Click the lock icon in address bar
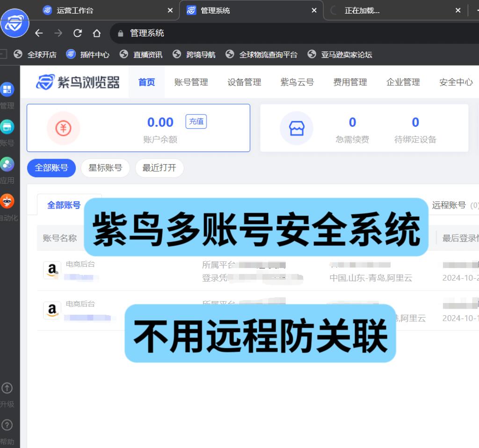The image size is (479, 448). pyautogui.click(x=120, y=33)
